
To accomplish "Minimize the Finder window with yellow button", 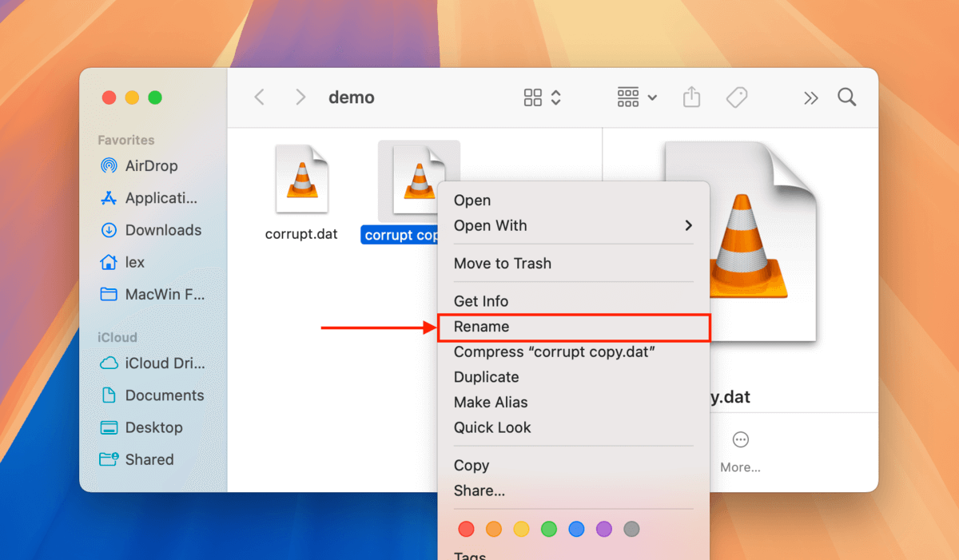I will click(132, 97).
